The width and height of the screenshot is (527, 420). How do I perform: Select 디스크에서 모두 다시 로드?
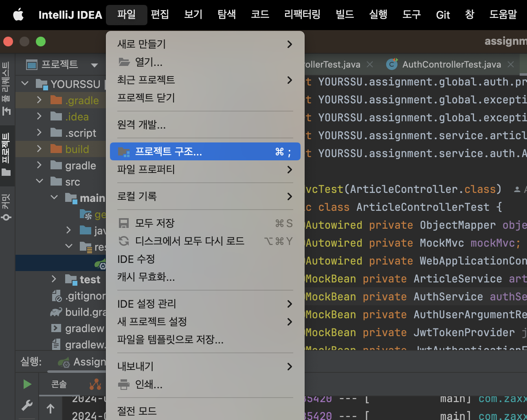click(x=205, y=241)
